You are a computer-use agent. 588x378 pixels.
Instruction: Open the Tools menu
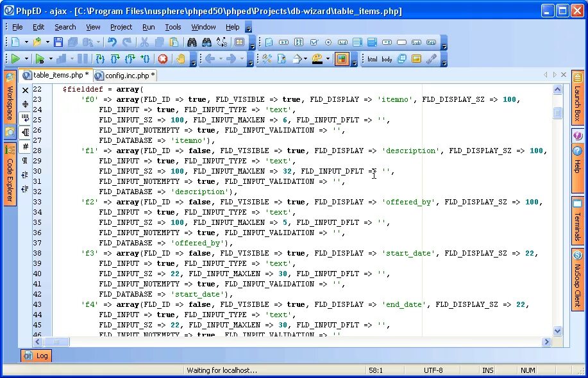tap(173, 27)
